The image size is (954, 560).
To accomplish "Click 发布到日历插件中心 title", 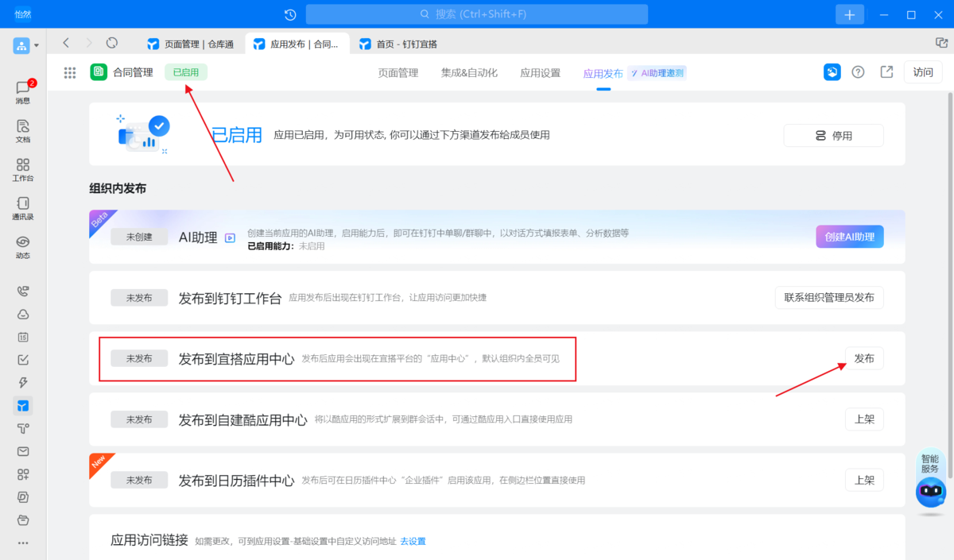I will pos(236,481).
